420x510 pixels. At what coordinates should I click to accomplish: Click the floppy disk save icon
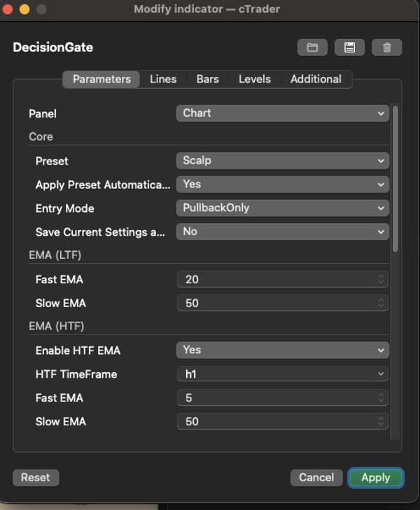349,48
